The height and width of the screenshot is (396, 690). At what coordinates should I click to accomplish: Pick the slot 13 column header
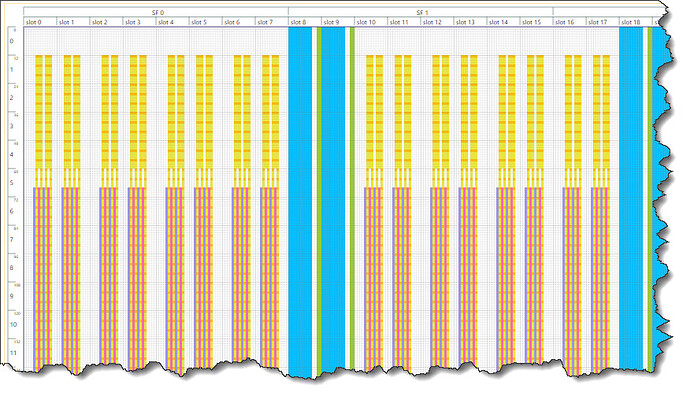(470, 22)
